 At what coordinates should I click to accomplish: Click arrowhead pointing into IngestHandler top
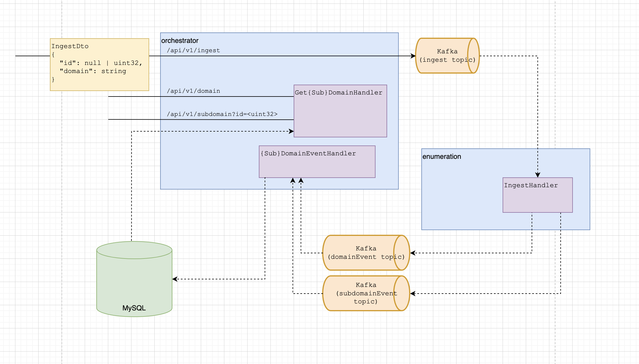tap(538, 175)
